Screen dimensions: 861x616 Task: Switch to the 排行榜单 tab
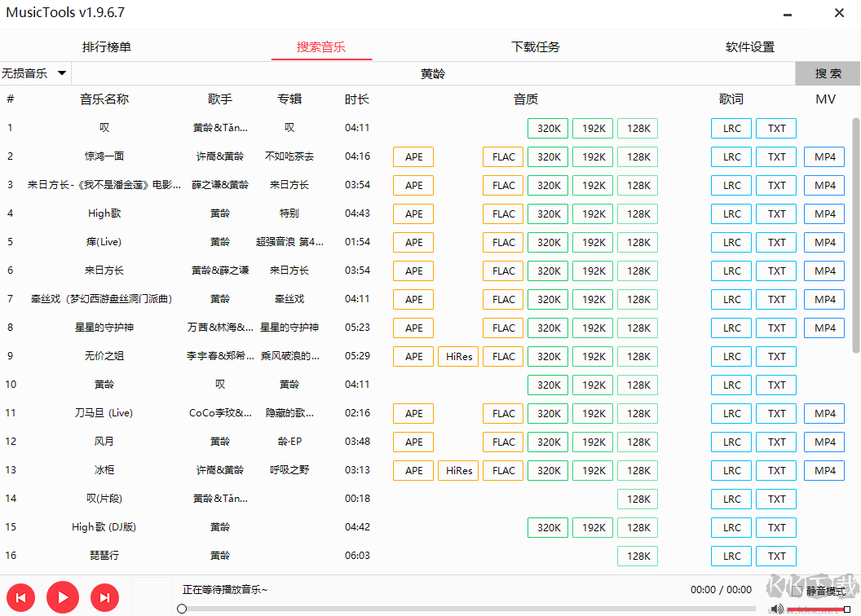tap(107, 46)
